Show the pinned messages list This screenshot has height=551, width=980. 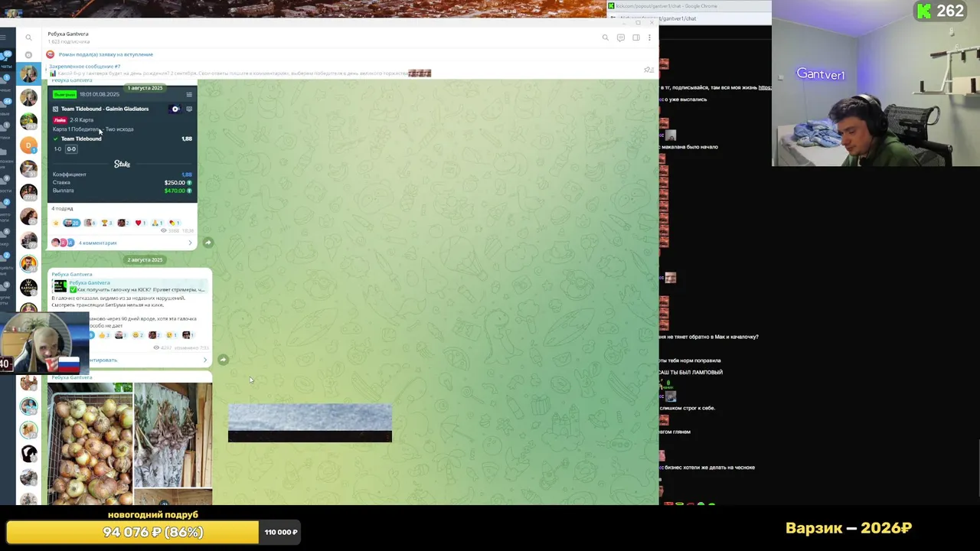(648, 70)
